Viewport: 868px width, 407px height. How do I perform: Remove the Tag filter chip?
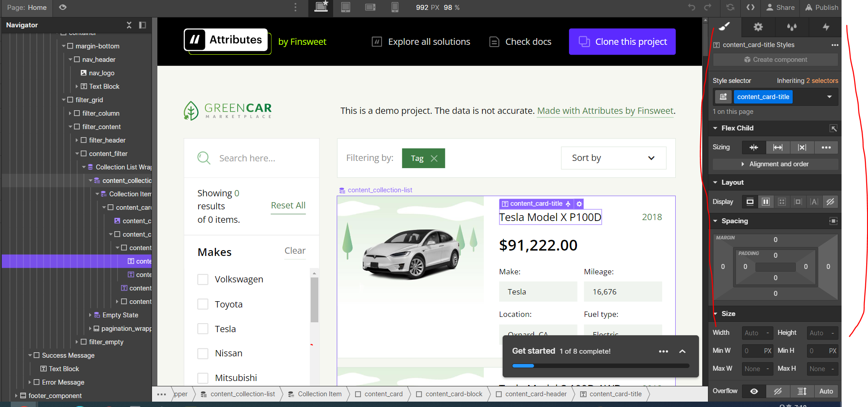click(x=434, y=158)
